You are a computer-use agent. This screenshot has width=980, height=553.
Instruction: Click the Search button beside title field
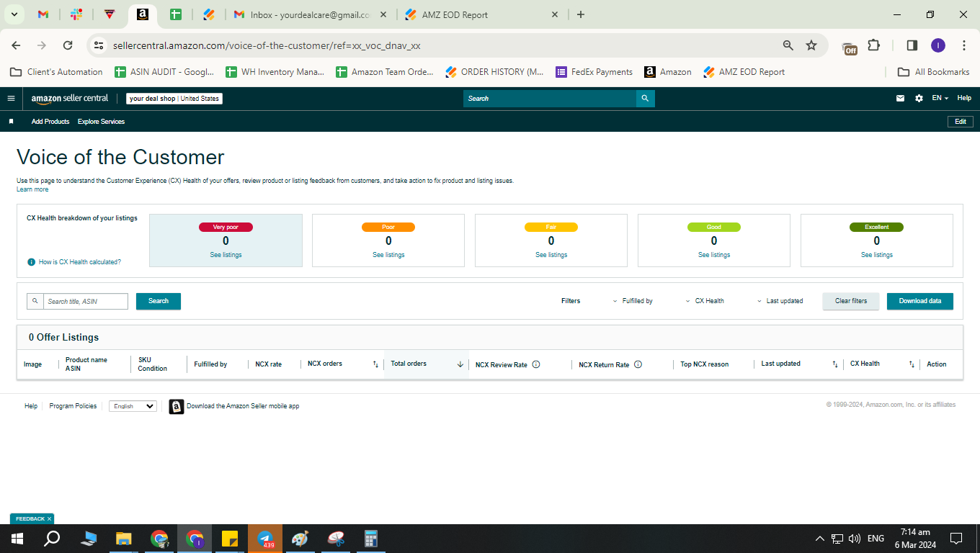pyautogui.click(x=159, y=301)
